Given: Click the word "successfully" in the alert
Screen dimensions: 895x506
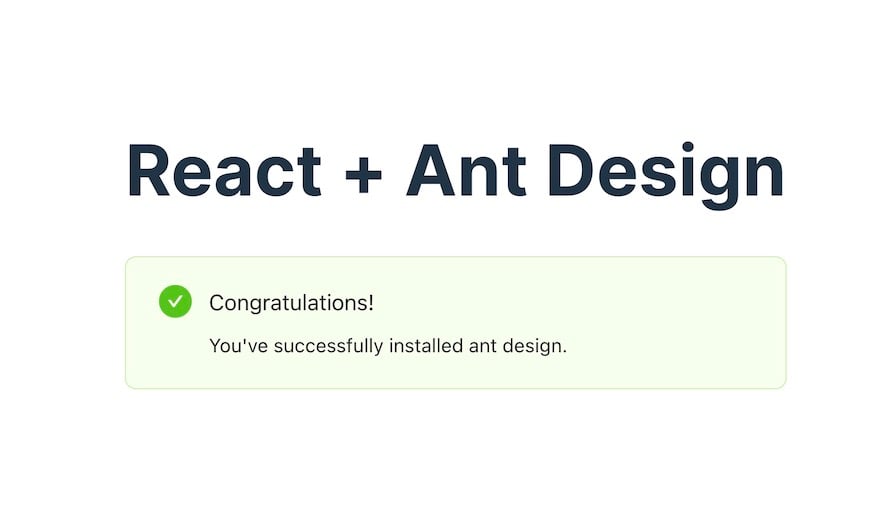Looking at the screenshot, I should pyautogui.click(x=328, y=346).
